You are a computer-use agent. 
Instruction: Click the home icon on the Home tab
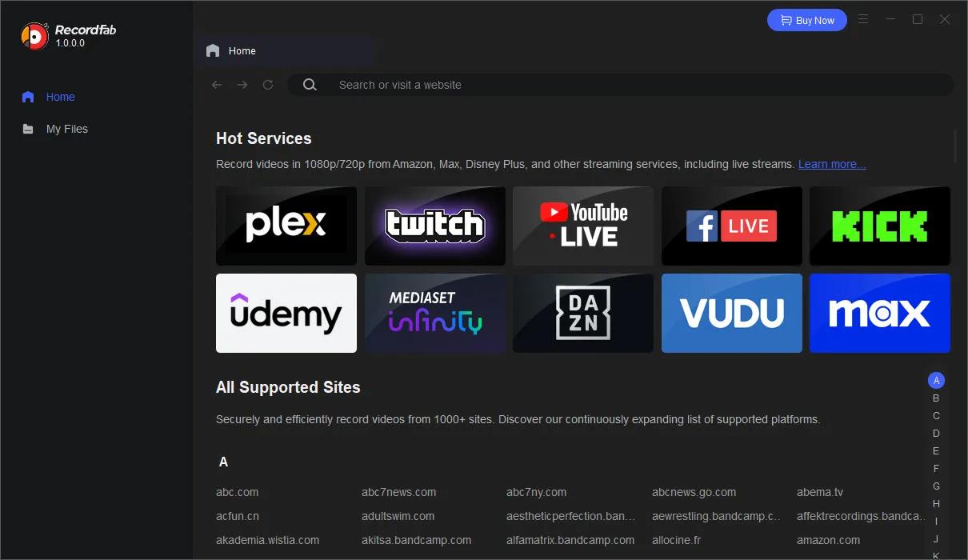click(x=213, y=50)
